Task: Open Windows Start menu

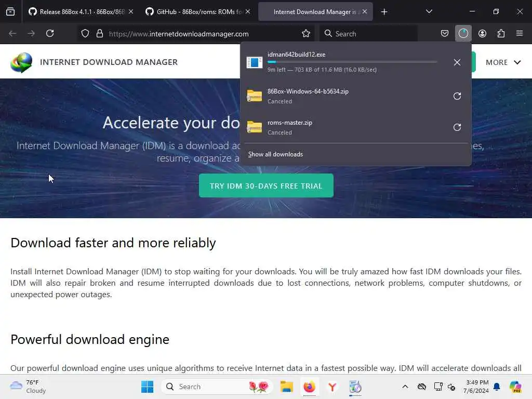Action: click(147, 387)
